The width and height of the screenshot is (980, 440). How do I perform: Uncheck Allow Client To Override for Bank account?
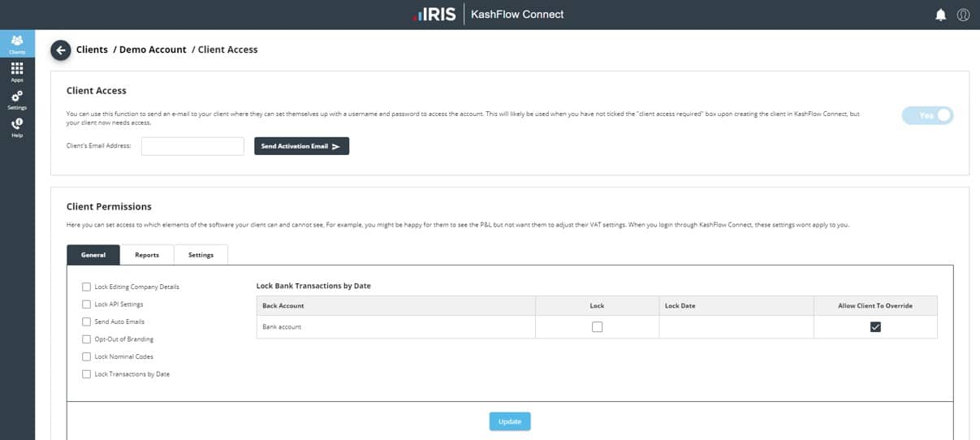point(875,327)
